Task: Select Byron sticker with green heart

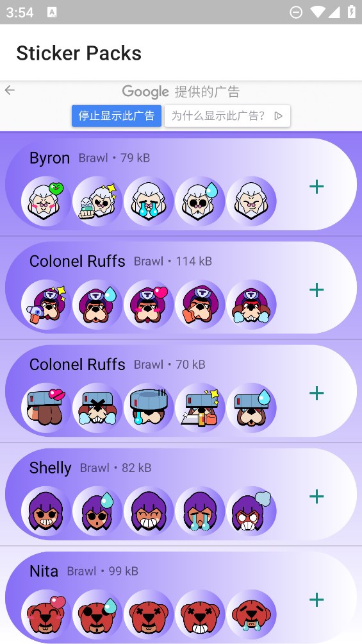Action: pyautogui.click(x=46, y=201)
